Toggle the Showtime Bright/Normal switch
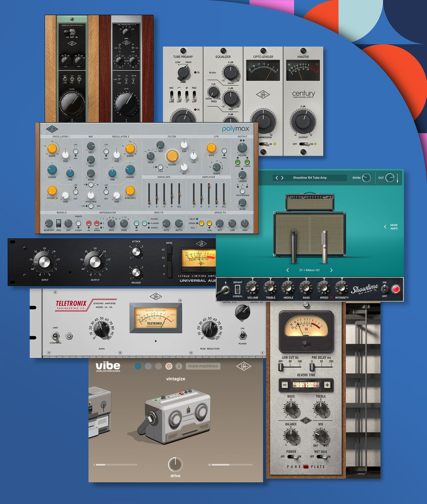The image size is (427, 504). pos(237,289)
